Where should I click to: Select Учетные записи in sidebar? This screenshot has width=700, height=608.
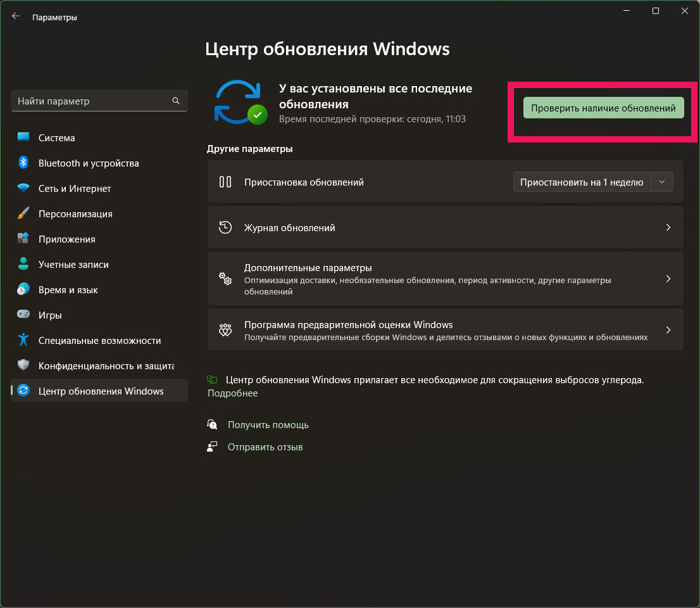pyautogui.click(x=99, y=265)
